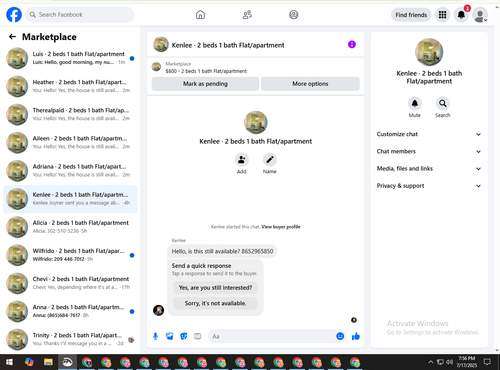Open Chevi conversation in list
Viewport: 500px width, 370px height.
pyautogui.click(x=70, y=283)
